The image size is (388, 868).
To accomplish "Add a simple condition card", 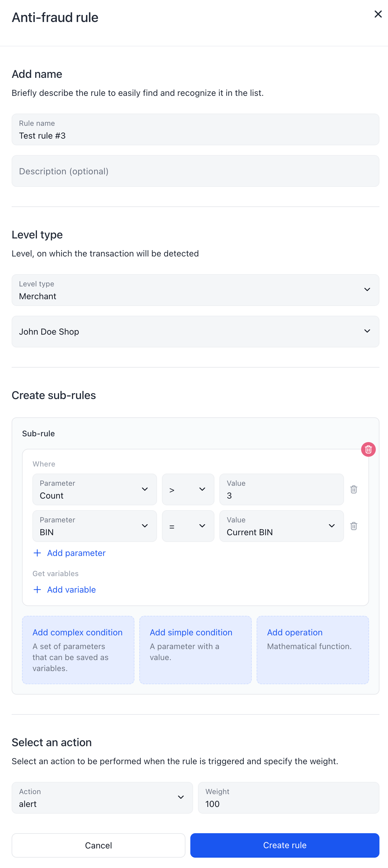I will [196, 650].
